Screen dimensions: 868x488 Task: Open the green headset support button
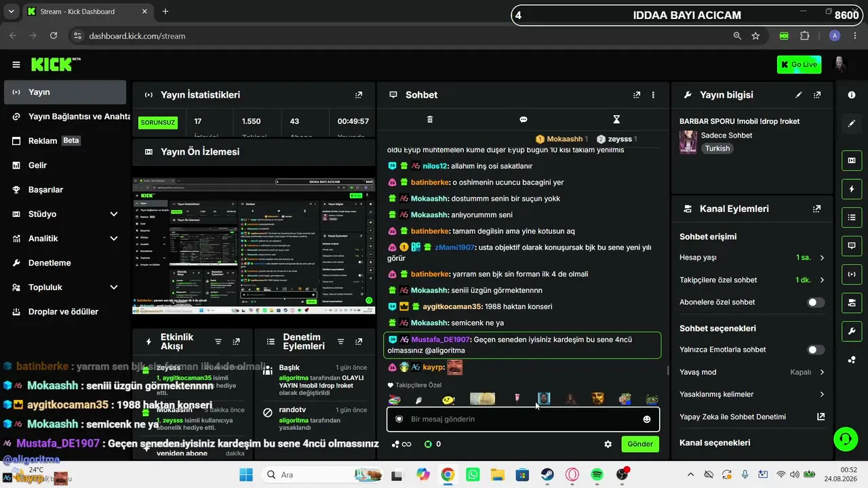pos(845,439)
